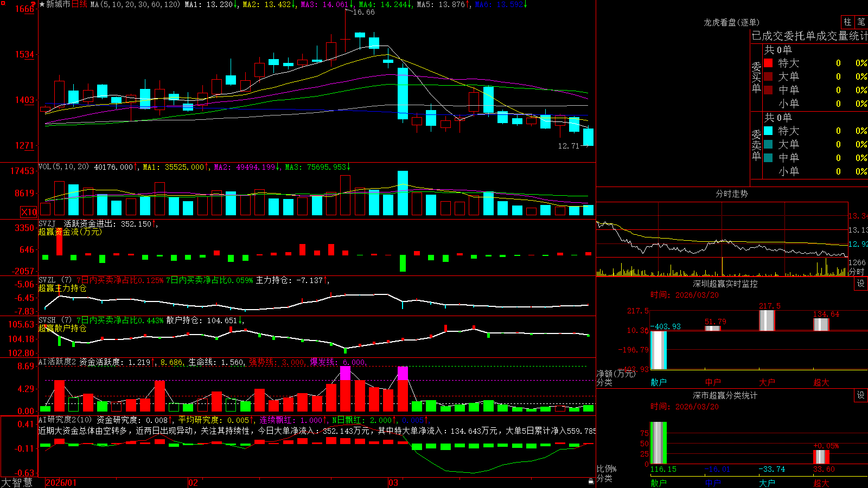This screenshot has width=868, height=488.
Task: Click the 新城市 stock name
Action: coord(58,4)
